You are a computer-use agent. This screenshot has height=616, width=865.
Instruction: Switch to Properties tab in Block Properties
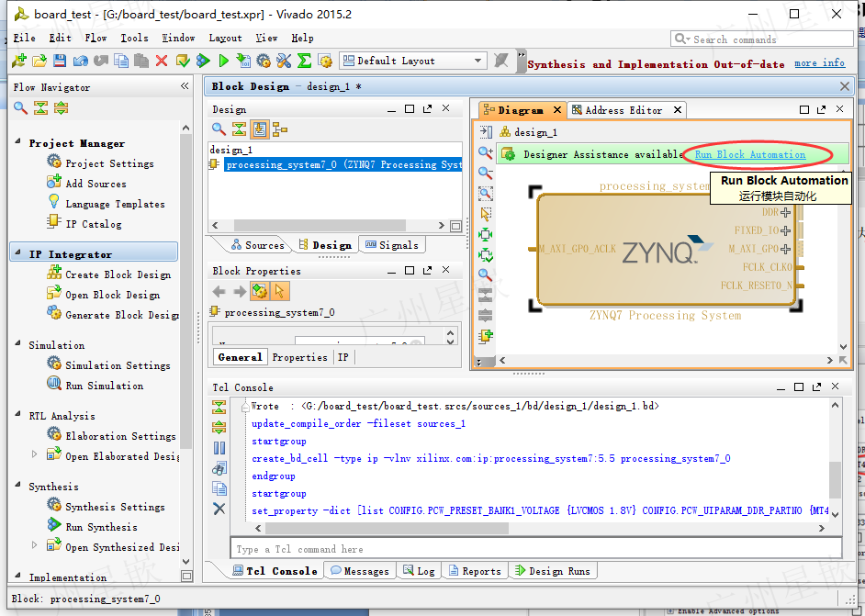[299, 357]
